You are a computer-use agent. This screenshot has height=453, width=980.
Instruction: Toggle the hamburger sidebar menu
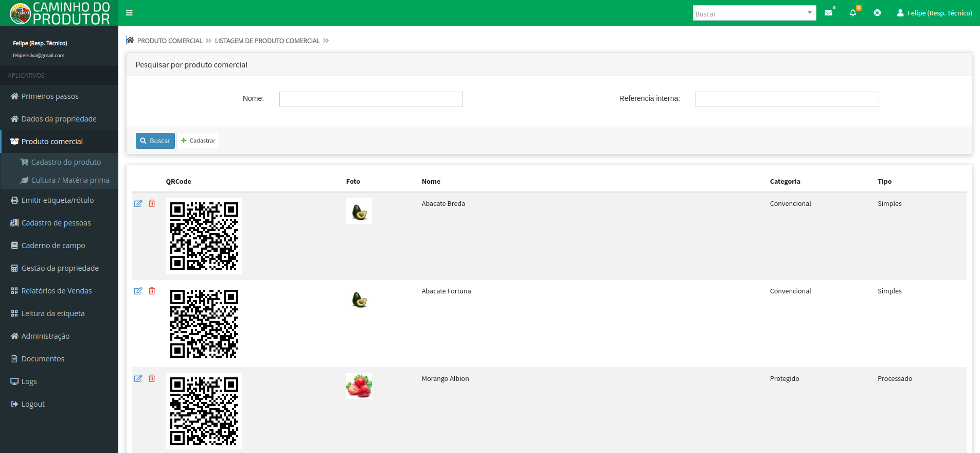129,13
